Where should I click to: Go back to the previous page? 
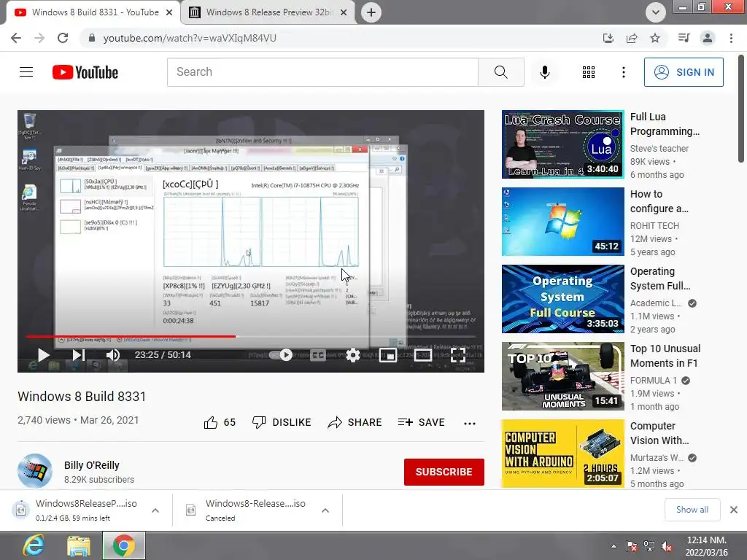(x=16, y=38)
